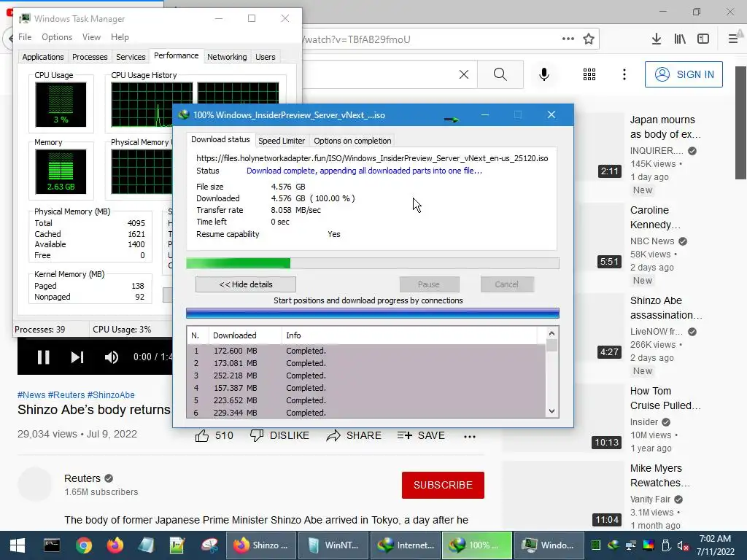This screenshot has width=747, height=560.
Task: Click SAVE to playlist button
Action: click(421, 436)
